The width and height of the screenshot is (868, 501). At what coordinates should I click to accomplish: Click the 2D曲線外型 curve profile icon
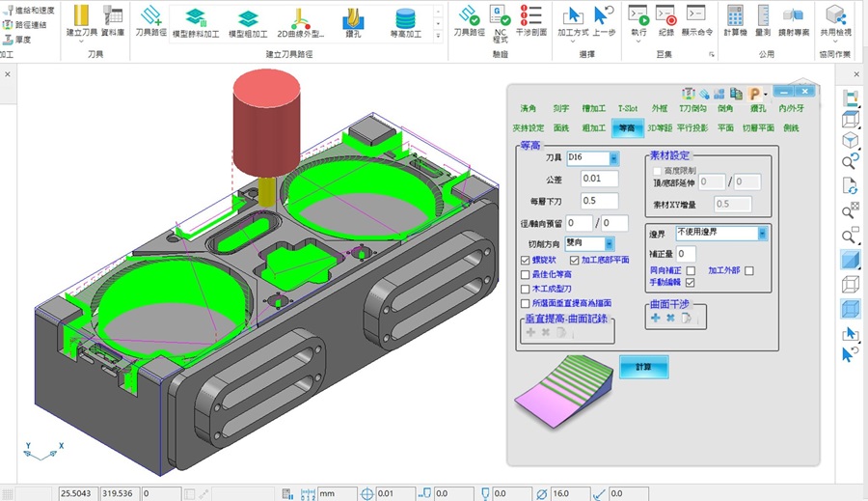301,18
